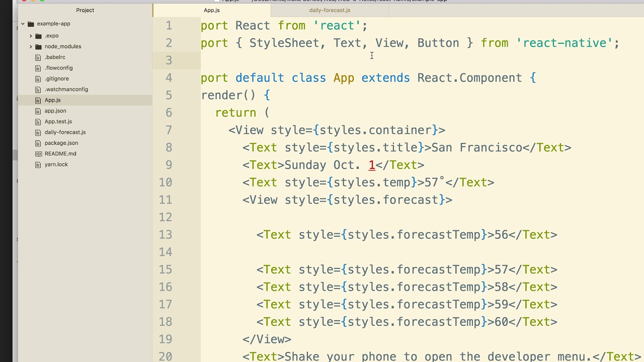This screenshot has width=644, height=362.
Task: Click the .babelrc file icon
Action: [38, 57]
